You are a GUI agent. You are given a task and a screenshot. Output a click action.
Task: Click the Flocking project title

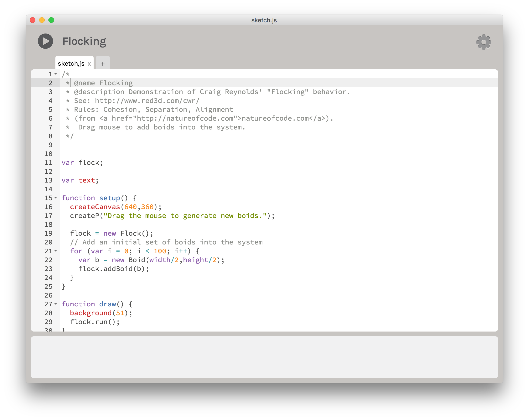(85, 41)
